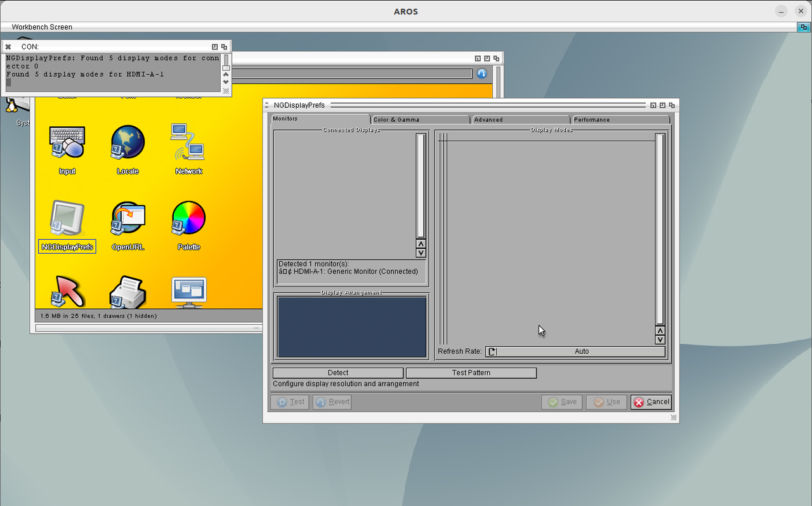Click the Detect button
This screenshot has height=506, width=812.
coord(338,373)
